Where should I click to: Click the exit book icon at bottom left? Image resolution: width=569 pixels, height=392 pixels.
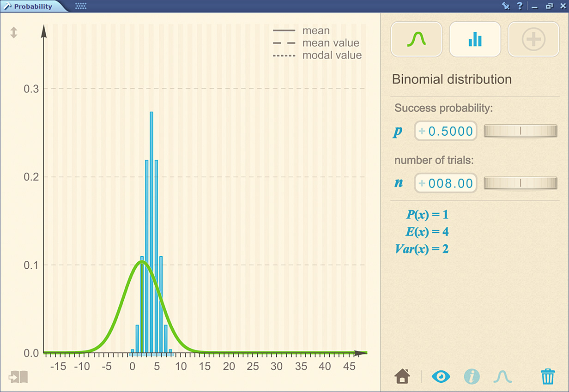click(18, 377)
